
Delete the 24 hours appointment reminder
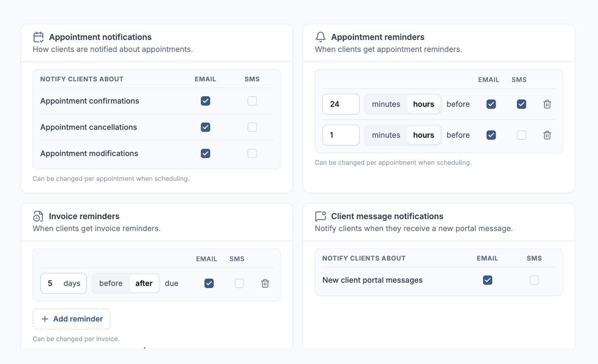(547, 104)
